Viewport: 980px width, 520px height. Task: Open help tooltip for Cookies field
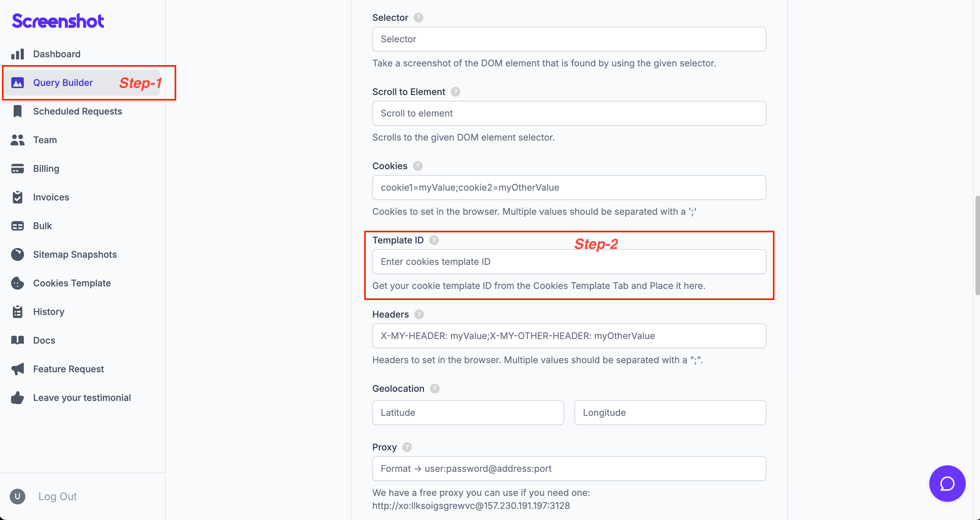tap(418, 166)
